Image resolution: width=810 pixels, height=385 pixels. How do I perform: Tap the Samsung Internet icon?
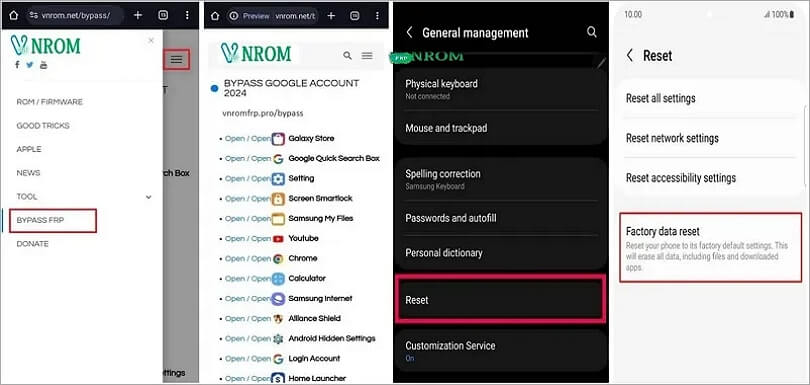[278, 299]
